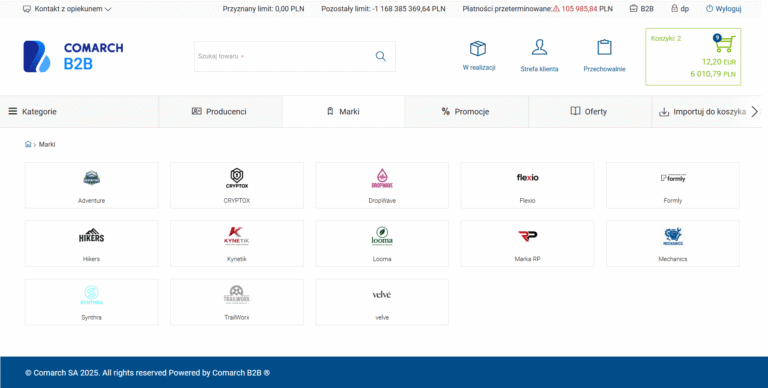Open W realizacji box icon
The image size is (768, 388).
click(x=478, y=48)
